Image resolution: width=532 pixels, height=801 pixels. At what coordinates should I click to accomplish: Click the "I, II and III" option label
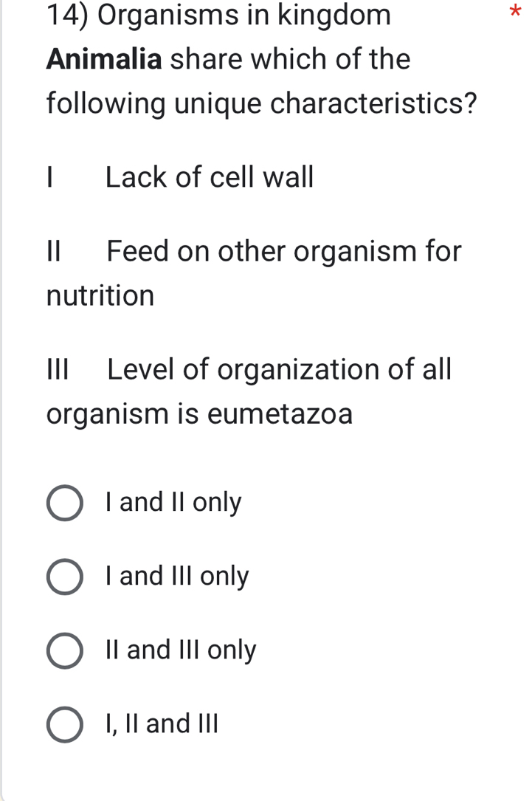162,723
